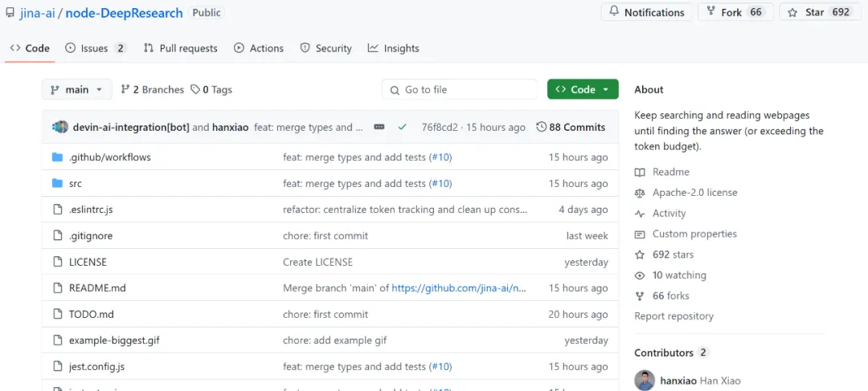The height and width of the screenshot is (391, 868).
Task: Open 'chore: add example gif' commit message
Action: pos(335,340)
